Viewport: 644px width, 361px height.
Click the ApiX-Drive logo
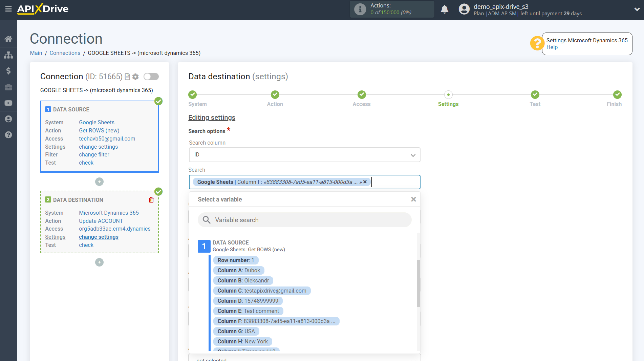(43, 9)
